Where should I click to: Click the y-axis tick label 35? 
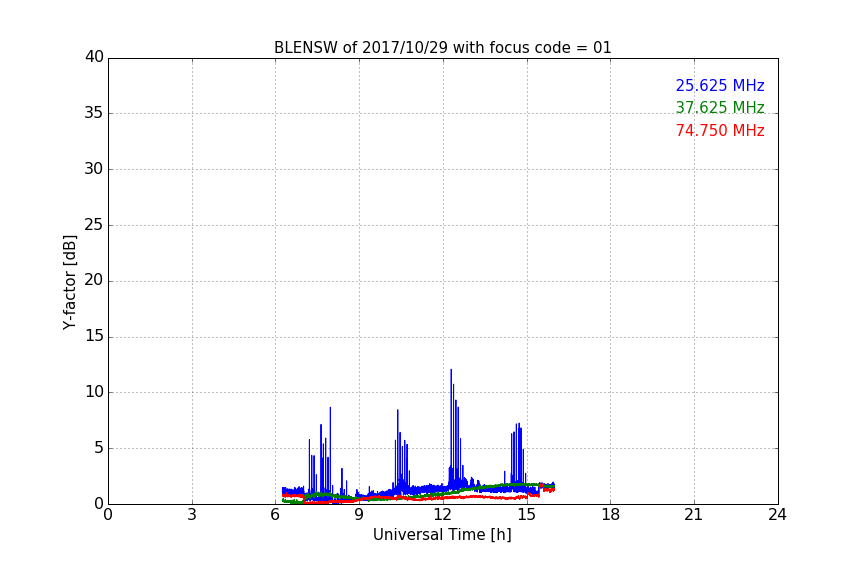coord(94,113)
